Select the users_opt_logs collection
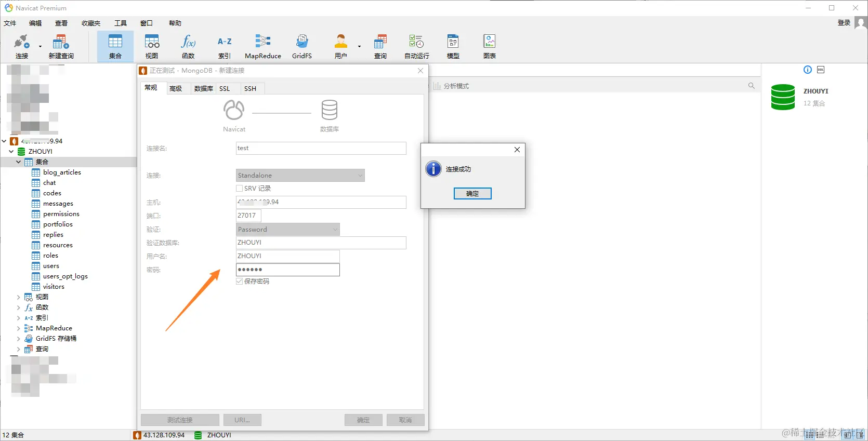 click(x=65, y=276)
